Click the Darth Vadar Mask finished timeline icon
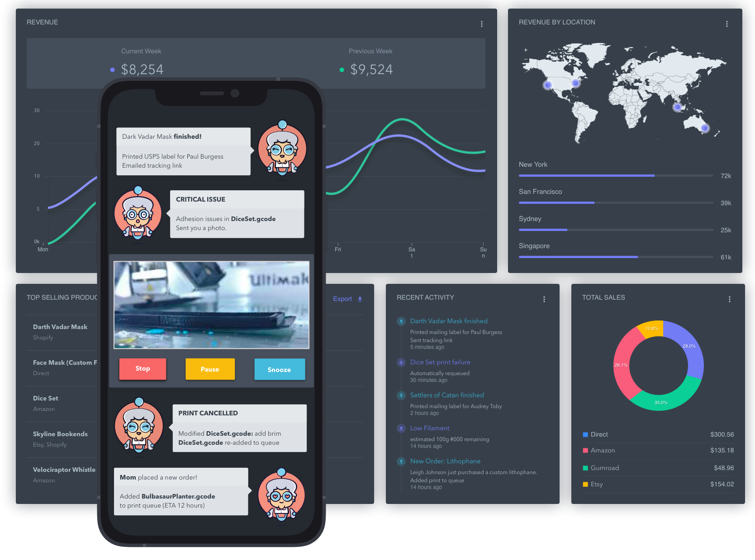The height and width of the screenshot is (560, 755). pos(401,321)
